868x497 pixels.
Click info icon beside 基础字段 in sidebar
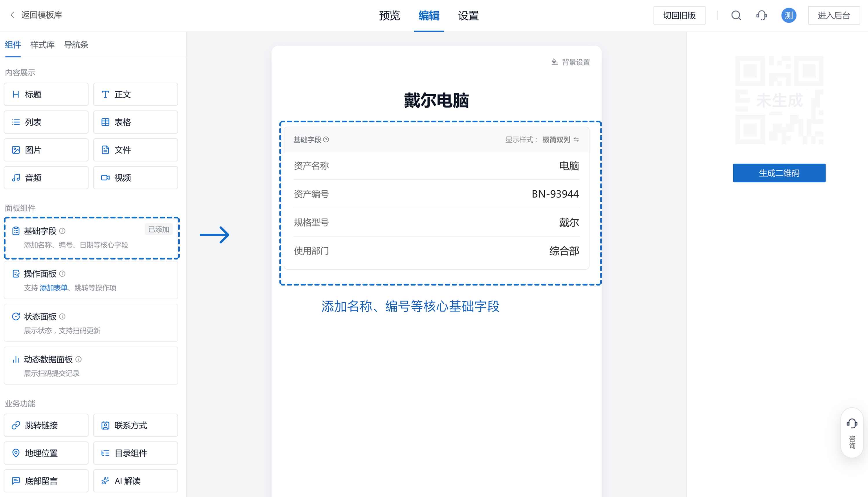[62, 231]
